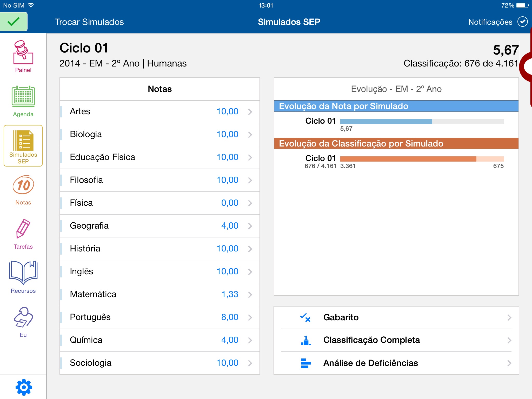This screenshot has width=532, height=399.
Task: Select the Recursos sidebar label
Action: point(23,291)
